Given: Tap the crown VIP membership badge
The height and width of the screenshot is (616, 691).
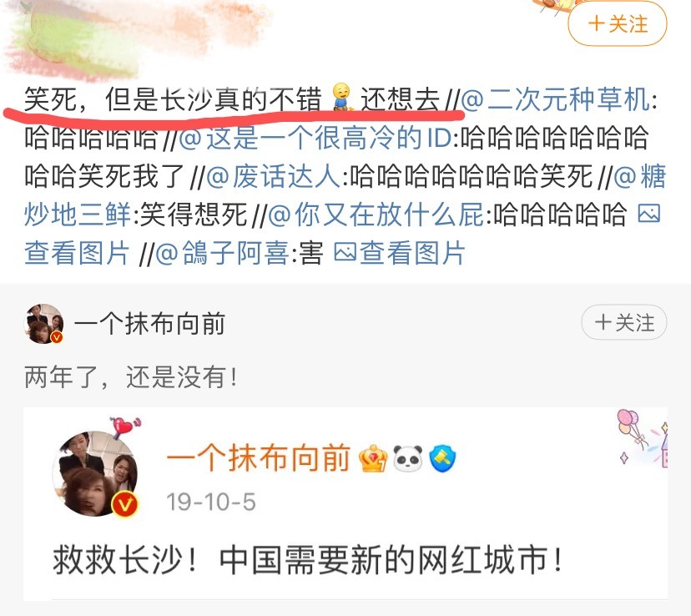Looking at the screenshot, I should (x=373, y=458).
